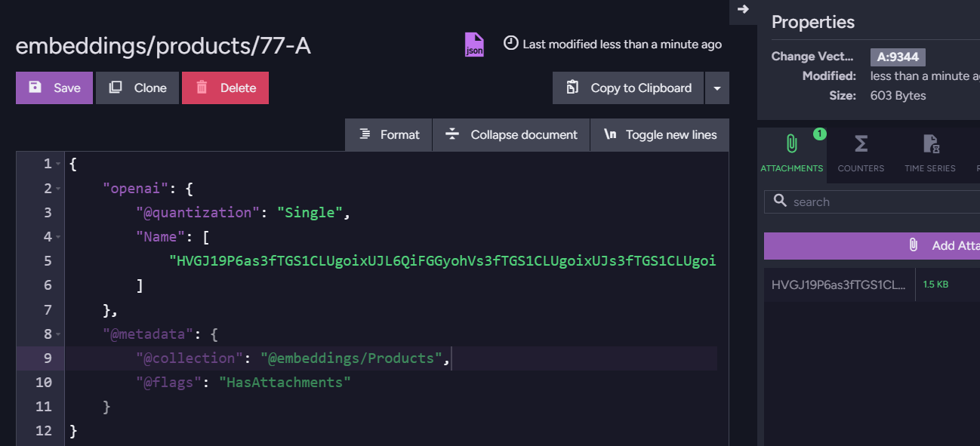The image size is (980, 446).
Task: Click the magnifier icon in the search box
Action: click(x=780, y=201)
